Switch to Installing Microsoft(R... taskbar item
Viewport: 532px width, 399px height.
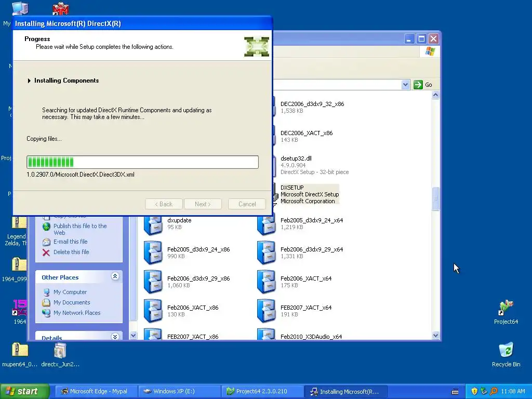click(x=345, y=391)
